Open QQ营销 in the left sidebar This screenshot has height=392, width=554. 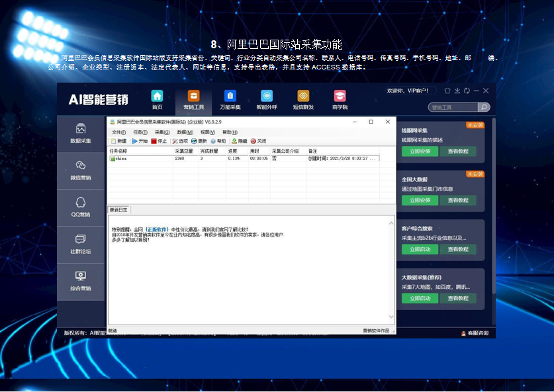(x=81, y=208)
